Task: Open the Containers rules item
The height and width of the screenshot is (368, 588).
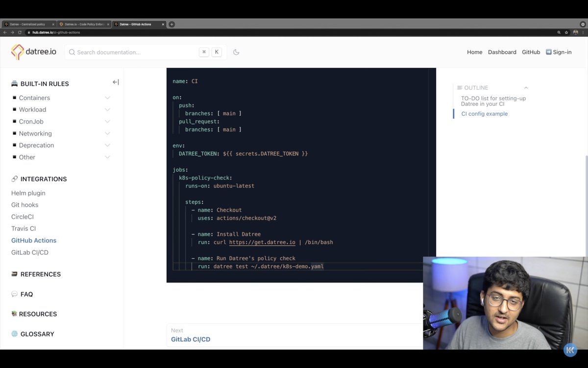Action: point(34,98)
